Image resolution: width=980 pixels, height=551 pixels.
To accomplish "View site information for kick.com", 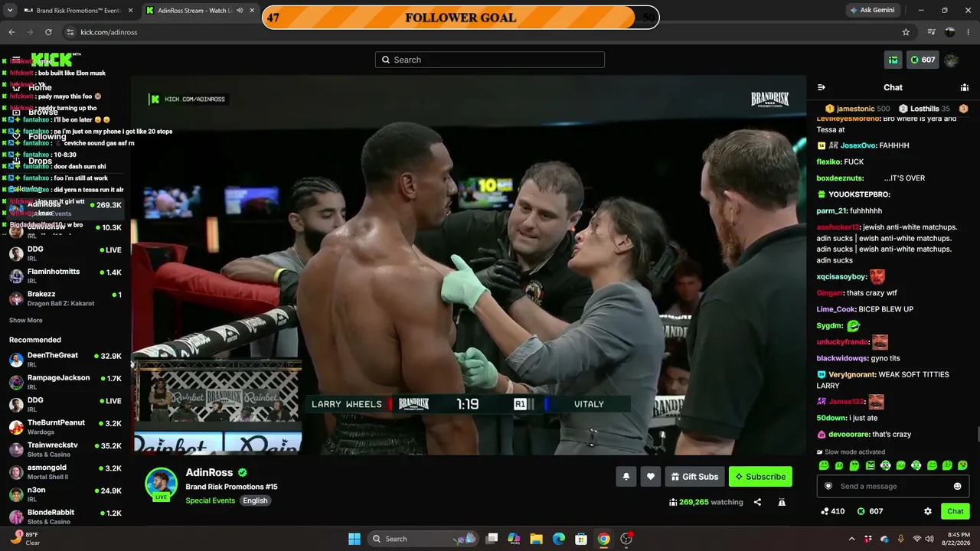I will [70, 32].
